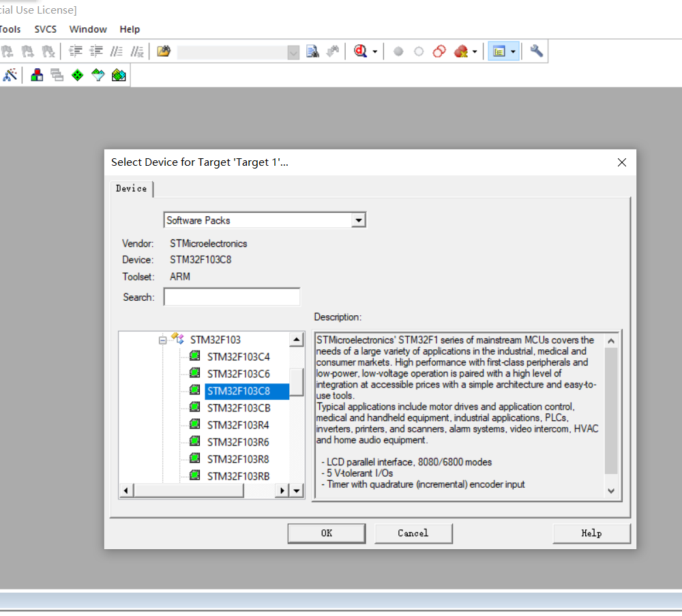Click device tree scroll left arrow
682x616 pixels.
[126, 490]
